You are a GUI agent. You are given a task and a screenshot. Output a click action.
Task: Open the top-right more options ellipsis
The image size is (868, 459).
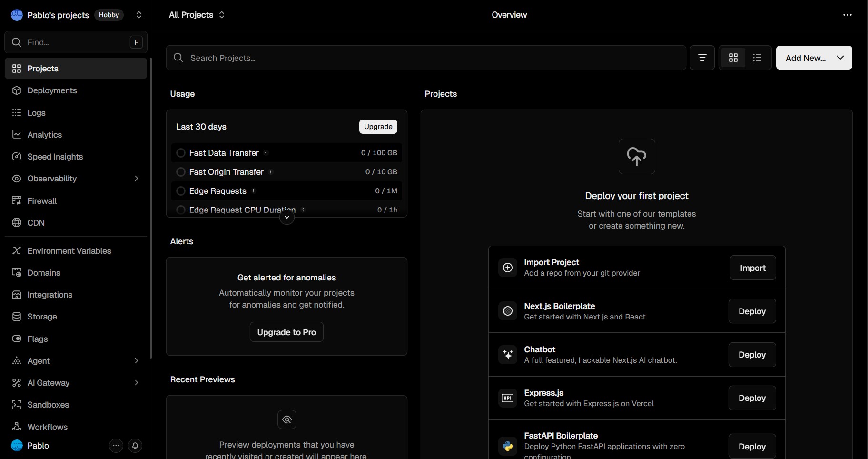coord(848,15)
